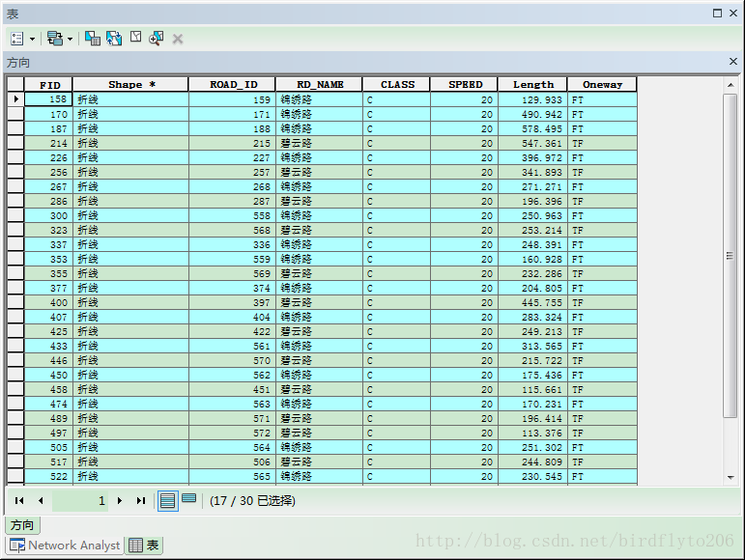Viewport: 745px width, 560px height.
Task: Click the Zoom To Selected icon
Action: tap(156, 38)
